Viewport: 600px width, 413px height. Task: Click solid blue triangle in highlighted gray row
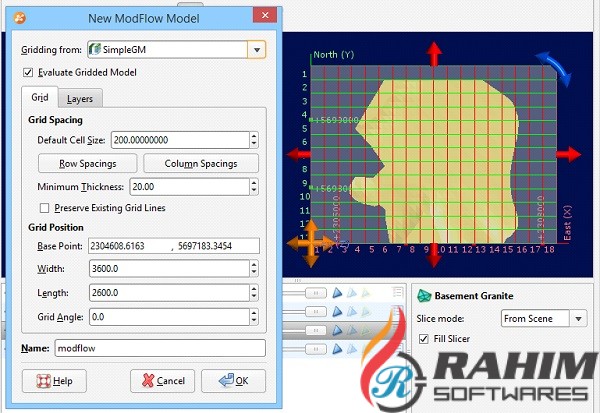[337, 330]
